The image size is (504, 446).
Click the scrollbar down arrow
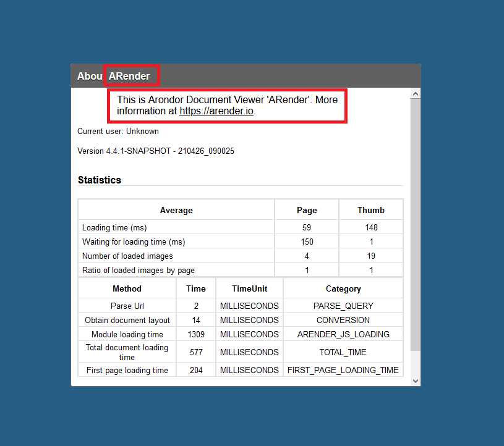[x=416, y=381]
